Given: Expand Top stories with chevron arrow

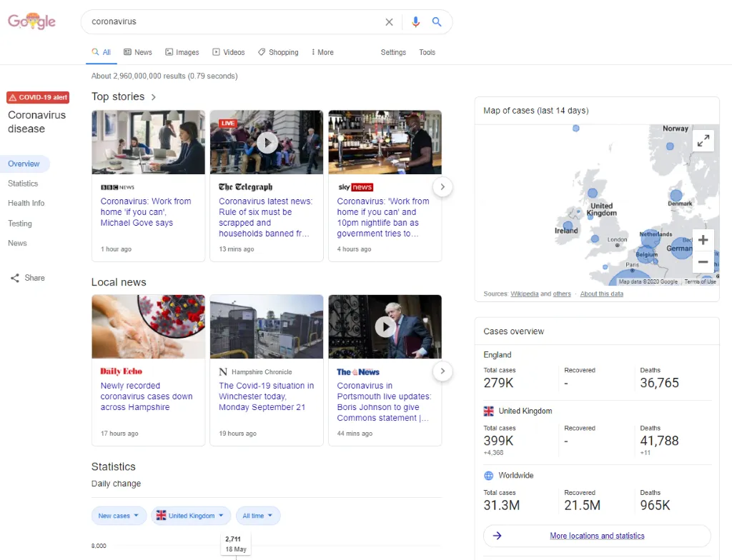Looking at the screenshot, I should click(153, 97).
